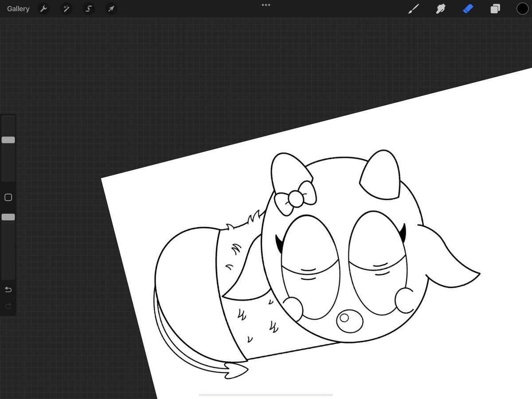
Task: Open the active color picker circle
Action: coord(522,9)
